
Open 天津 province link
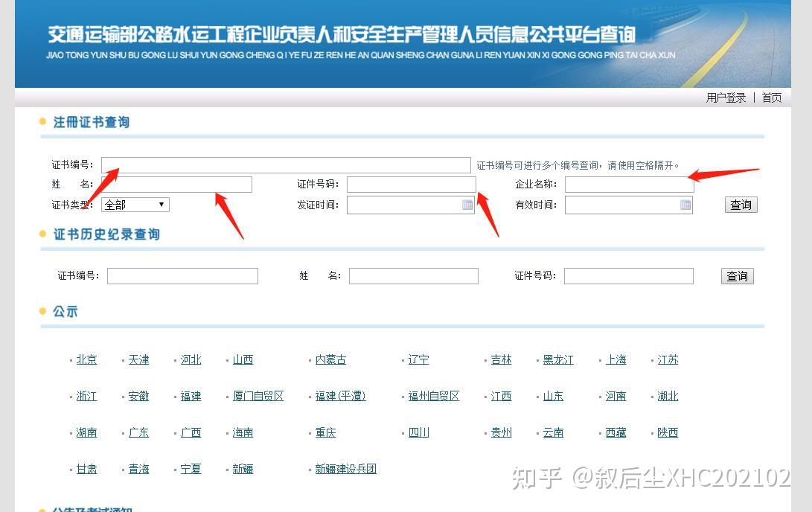click(138, 359)
